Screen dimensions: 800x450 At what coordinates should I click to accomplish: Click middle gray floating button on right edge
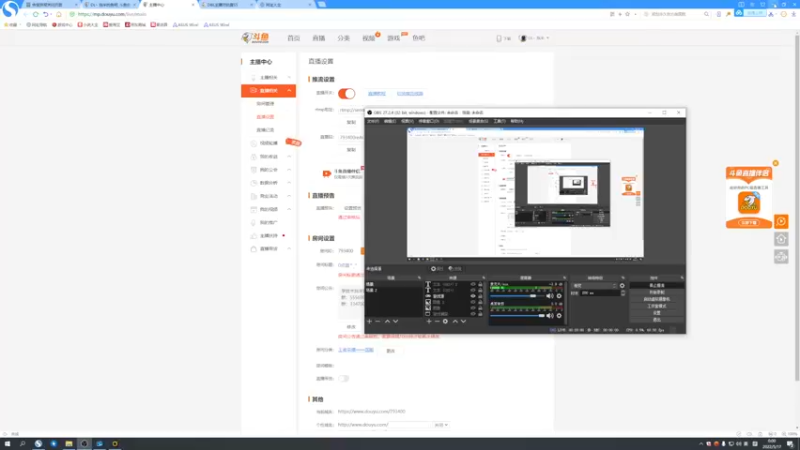click(x=781, y=239)
